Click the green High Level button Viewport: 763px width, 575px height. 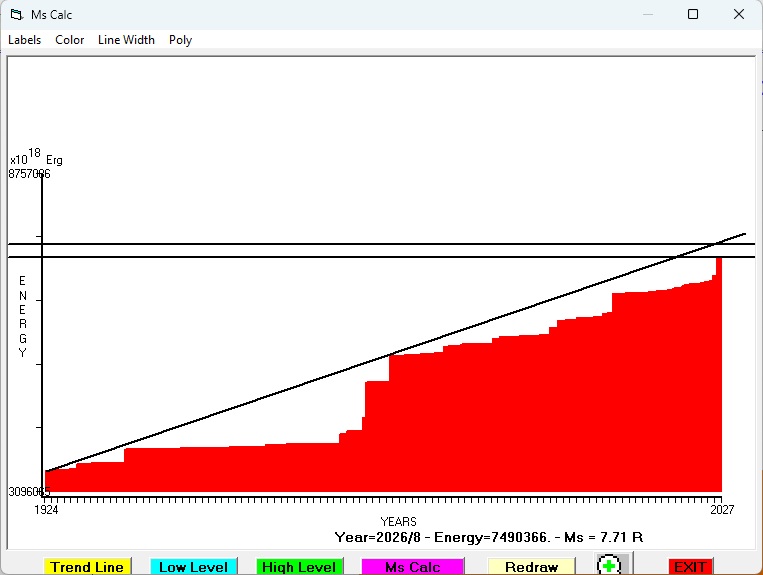point(299,567)
